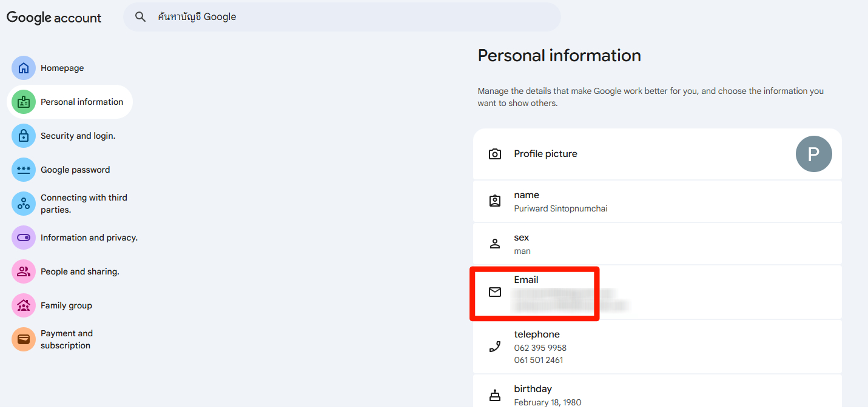868x409 pixels.
Task: Click the Family group house icon
Action: (x=23, y=305)
